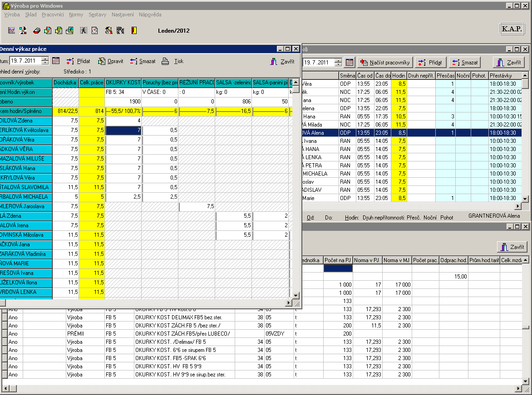Click Opravit in Denní výkaz práce toolbar

[111, 61]
